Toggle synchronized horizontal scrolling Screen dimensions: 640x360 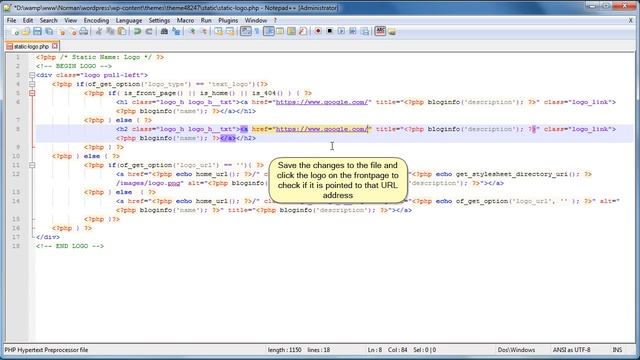[x=230, y=31]
